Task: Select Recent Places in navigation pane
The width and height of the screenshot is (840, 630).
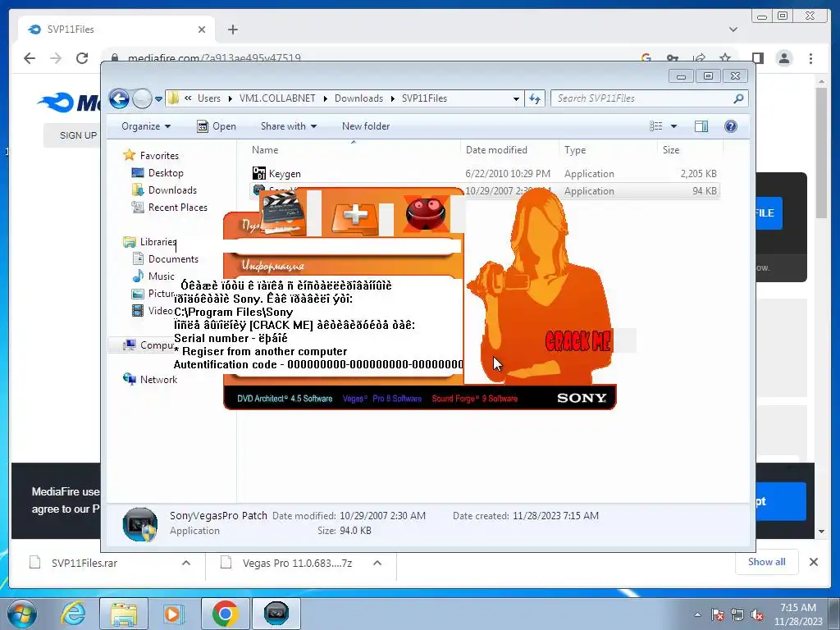Action: 177,208
